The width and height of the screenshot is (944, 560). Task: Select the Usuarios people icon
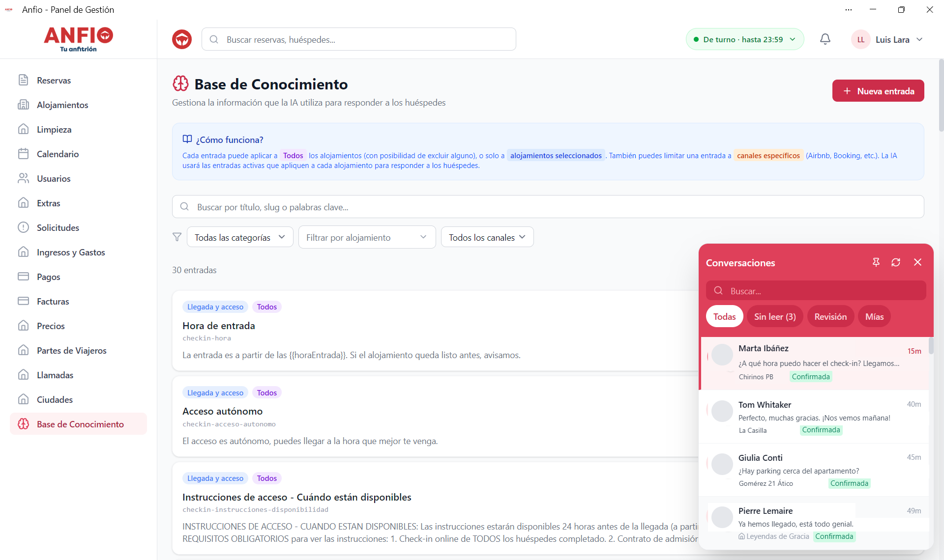click(x=23, y=178)
